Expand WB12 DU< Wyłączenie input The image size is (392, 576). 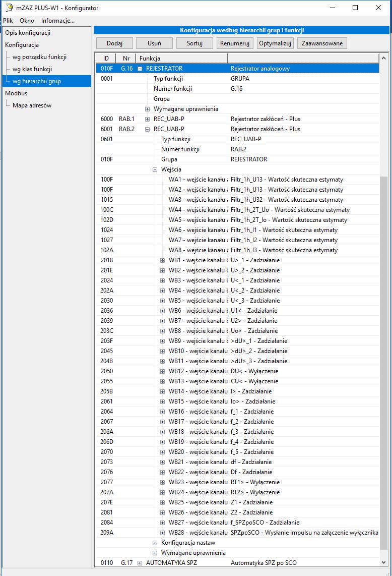(x=162, y=371)
